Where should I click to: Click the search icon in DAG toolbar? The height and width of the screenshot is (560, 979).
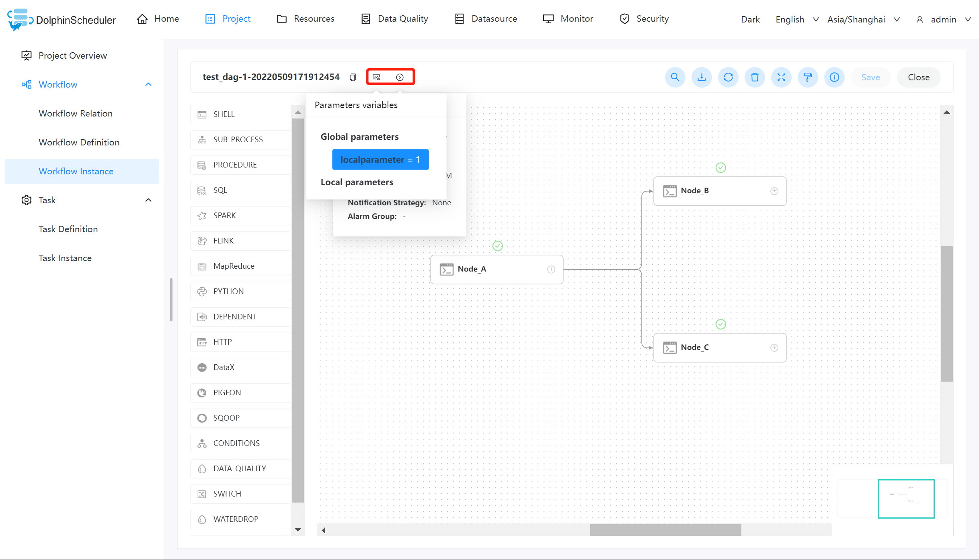click(675, 77)
